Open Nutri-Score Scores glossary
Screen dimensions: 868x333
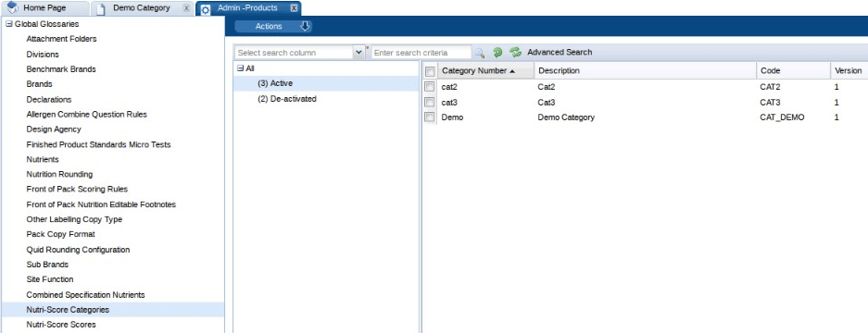click(61, 325)
